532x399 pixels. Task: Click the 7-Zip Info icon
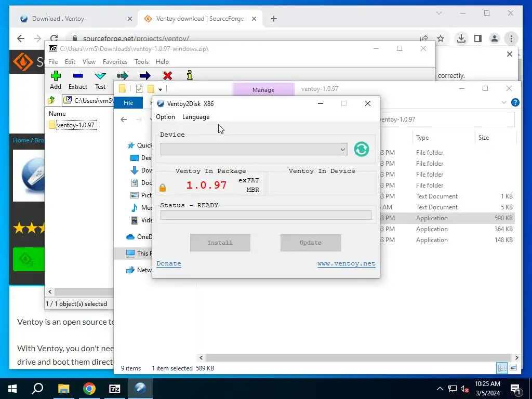(x=190, y=75)
